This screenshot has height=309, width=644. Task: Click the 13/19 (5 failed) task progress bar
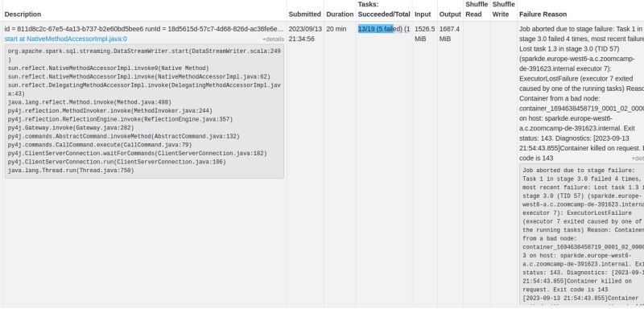point(384,29)
